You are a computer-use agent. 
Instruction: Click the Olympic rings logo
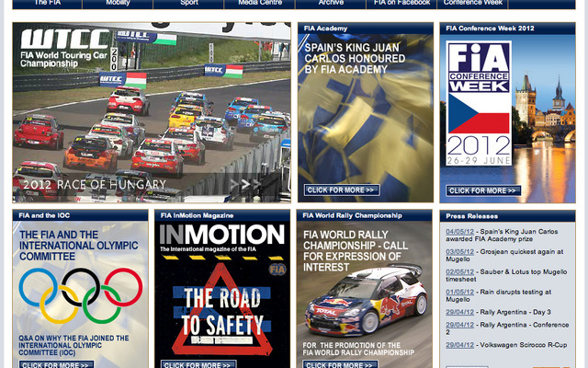coord(81,295)
